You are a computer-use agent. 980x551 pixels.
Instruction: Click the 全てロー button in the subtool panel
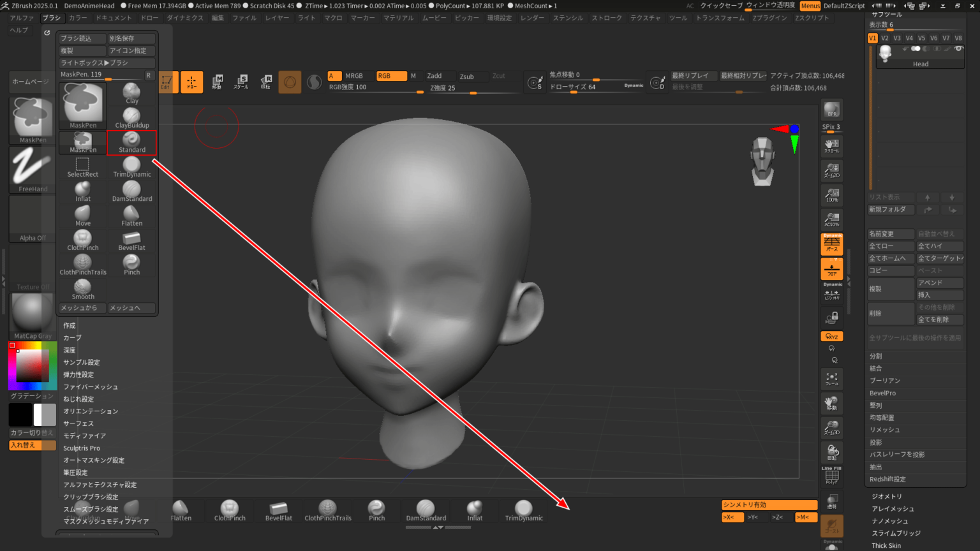pos(891,246)
